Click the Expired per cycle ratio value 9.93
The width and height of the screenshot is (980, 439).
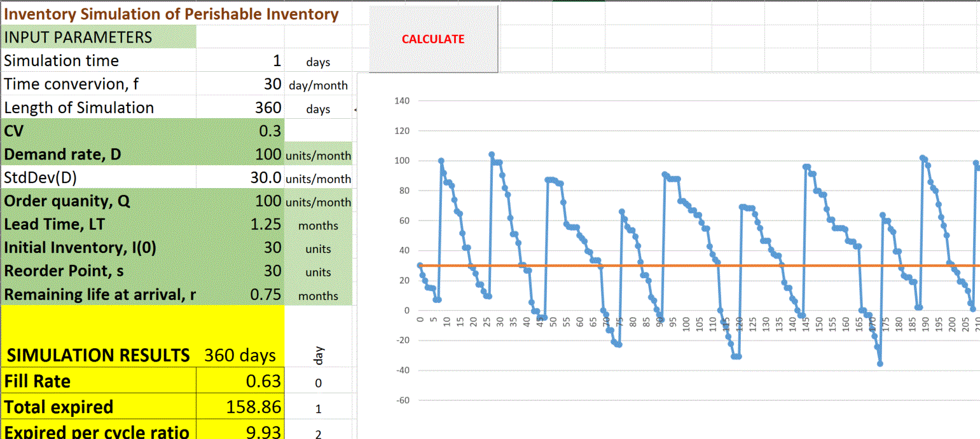[240, 432]
